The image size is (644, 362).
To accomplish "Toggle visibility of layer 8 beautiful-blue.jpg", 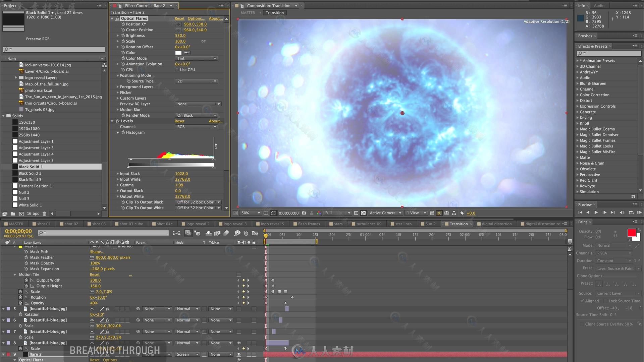I will coord(239,343).
